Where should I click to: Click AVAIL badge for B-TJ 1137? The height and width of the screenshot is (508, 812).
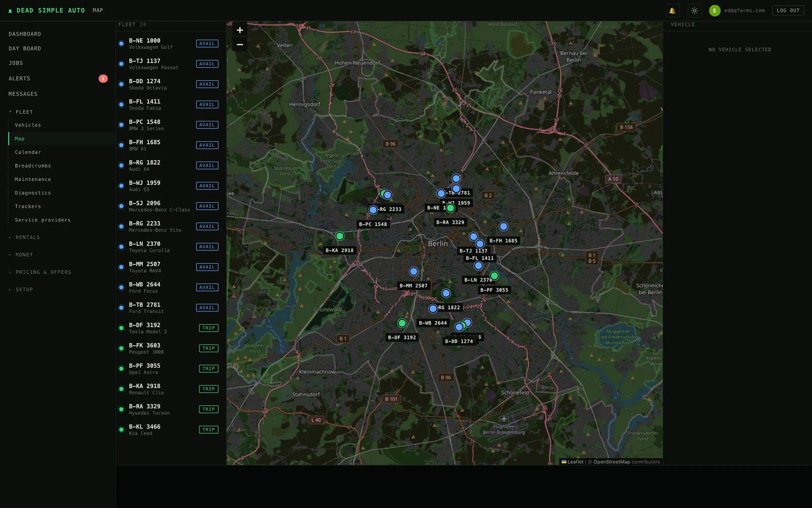[x=207, y=64]
